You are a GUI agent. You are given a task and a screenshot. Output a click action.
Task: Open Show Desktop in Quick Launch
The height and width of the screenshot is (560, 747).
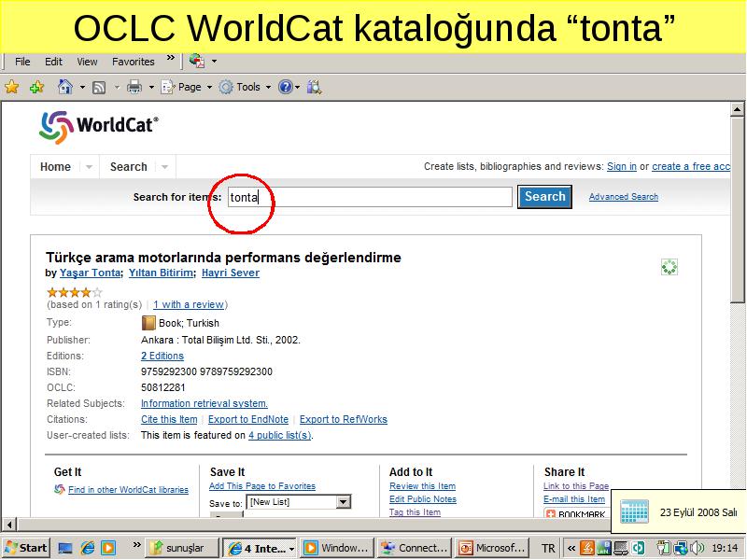(65, 548)
